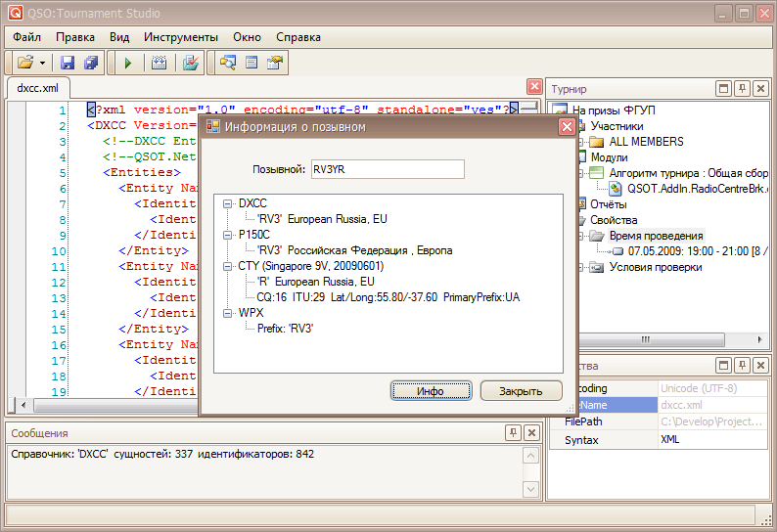The height and width of the screenshot is (532, 777).
Task: Select Условия проверки in tournament tree
Action: pos(653,267)
